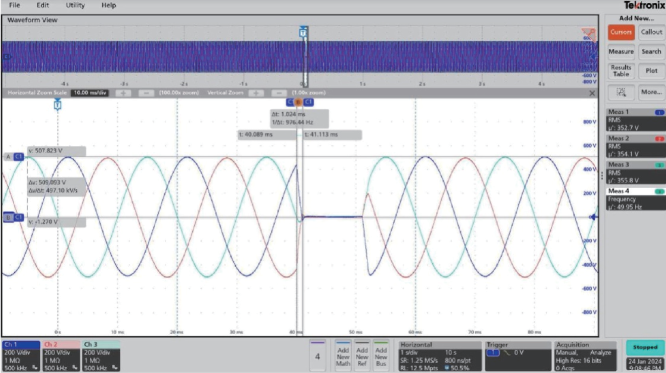Select the right blue C1 cursor tag
The image size is (666, 373).
(308, 102)
